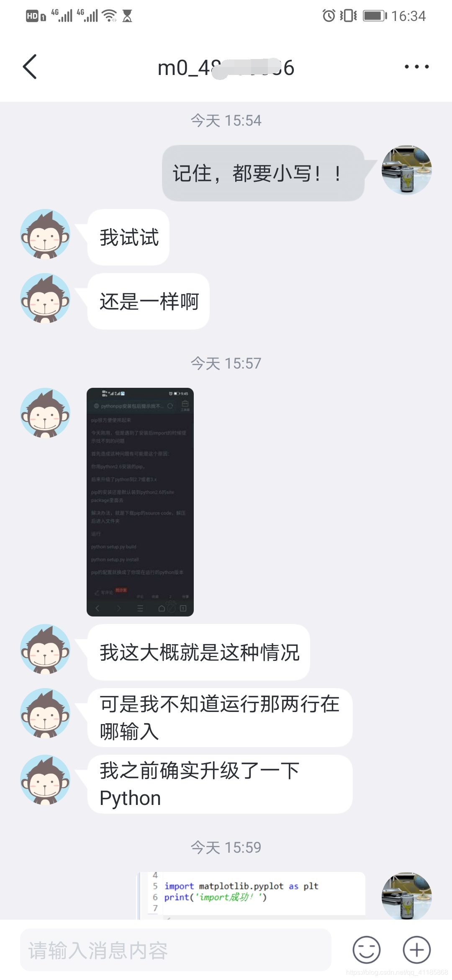The width and height of the screenshot is (452, 980).
Task: Open the dark phone screenshot image
Action: point(140,502)
